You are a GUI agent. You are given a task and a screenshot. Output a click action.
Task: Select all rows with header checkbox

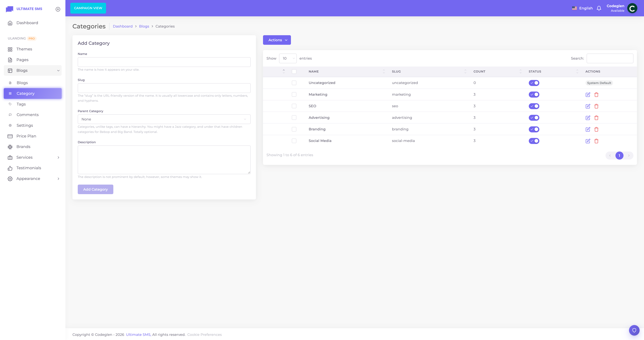click(294, 72)
